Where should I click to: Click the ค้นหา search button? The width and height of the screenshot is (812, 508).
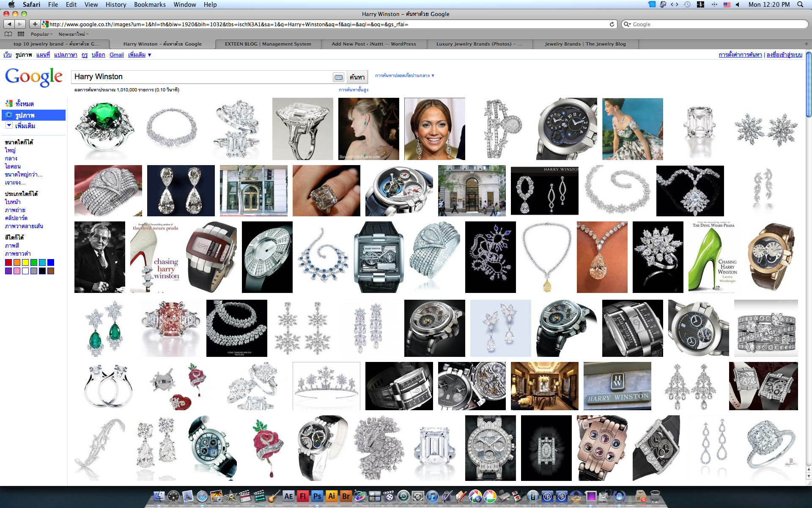coord(357,77)
